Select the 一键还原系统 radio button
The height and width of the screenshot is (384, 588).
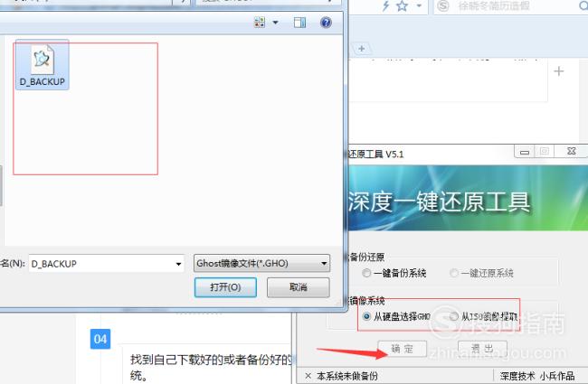[482, 273]
